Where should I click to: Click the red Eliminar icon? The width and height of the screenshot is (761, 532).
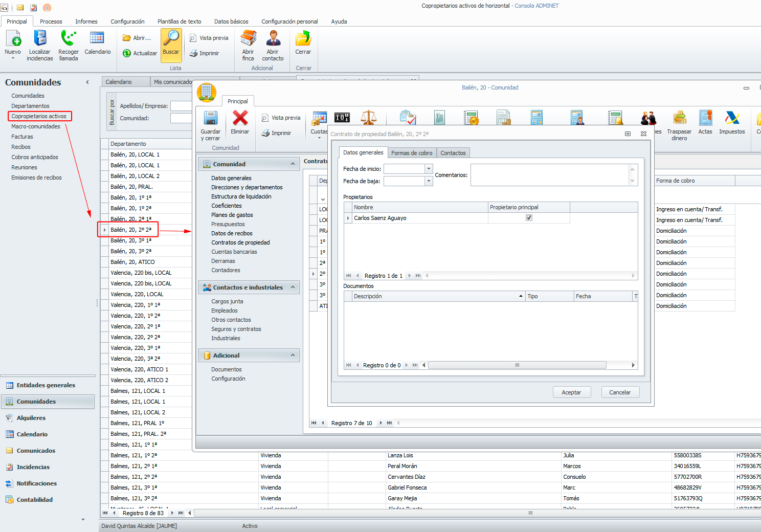point(240,119)
